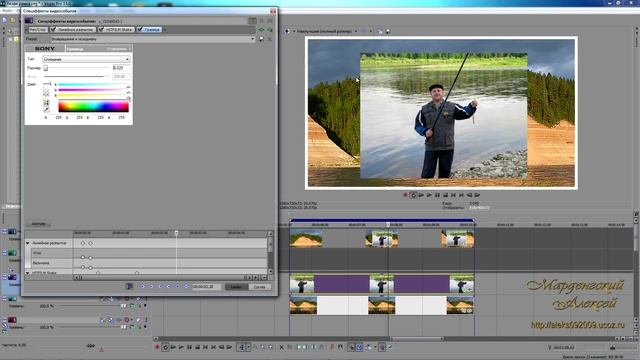Select the Величина keyframe lane
The height and width of the screenshot is (360, 640).
point(149,263)
